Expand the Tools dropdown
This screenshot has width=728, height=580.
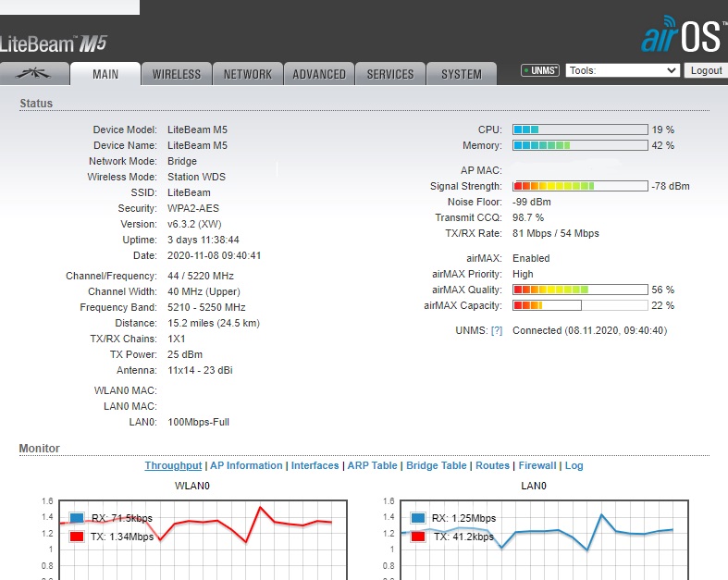tap(623, 70)
